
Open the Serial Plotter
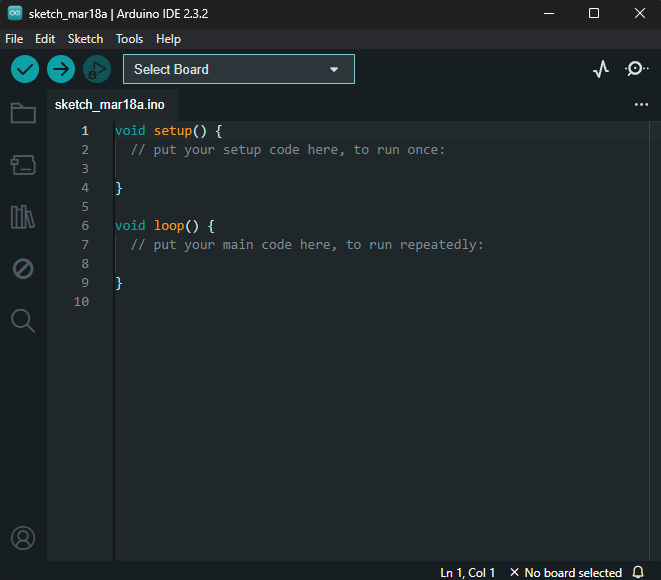click(x=600, y=69)
